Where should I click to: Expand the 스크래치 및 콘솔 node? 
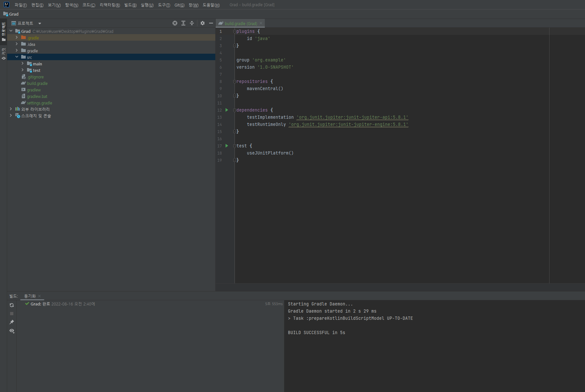tap(11, 115)
